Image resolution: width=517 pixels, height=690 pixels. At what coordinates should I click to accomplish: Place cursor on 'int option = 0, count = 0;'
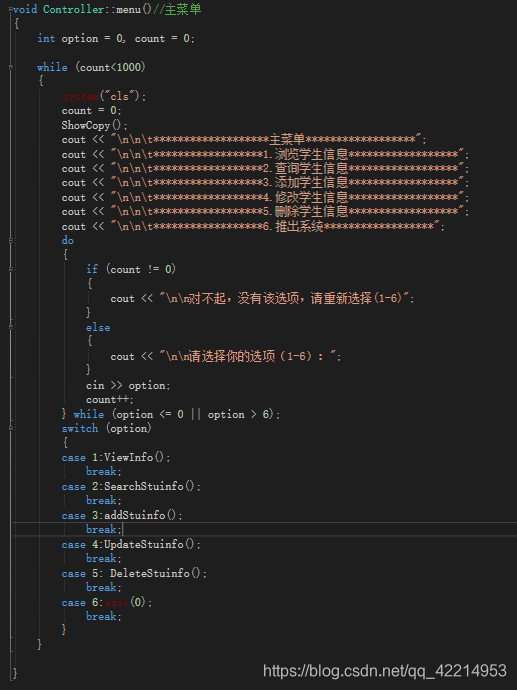tap(116, 39)
